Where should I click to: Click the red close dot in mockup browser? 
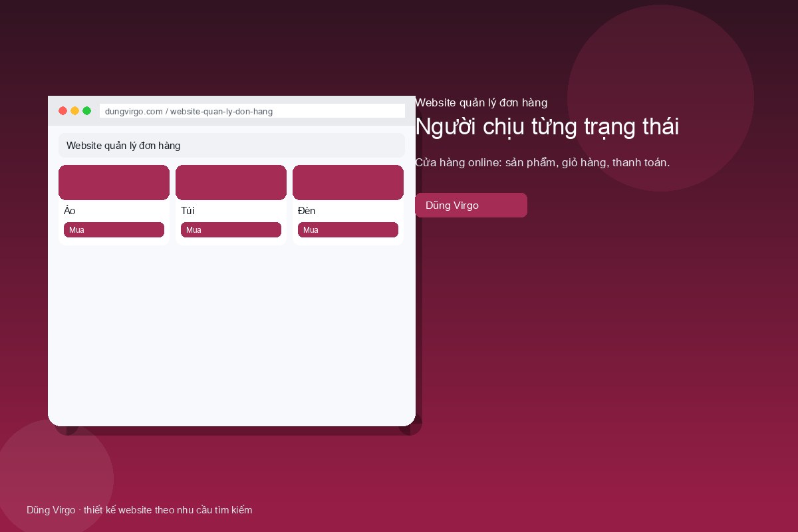tap(63, 111)
